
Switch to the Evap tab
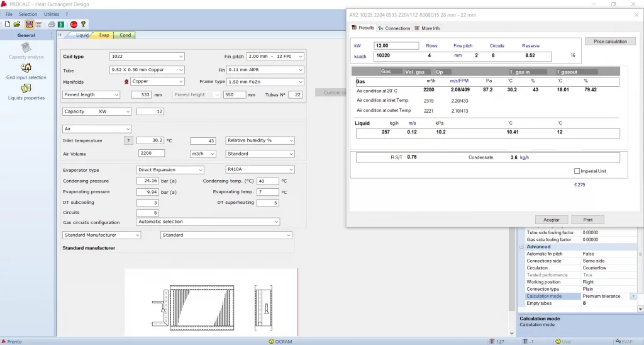point(104,35)
